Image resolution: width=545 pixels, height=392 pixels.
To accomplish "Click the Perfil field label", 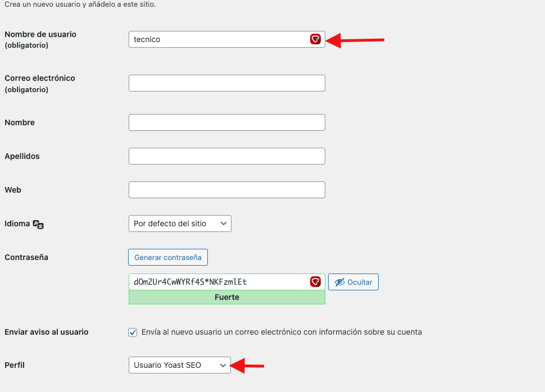I will point(15,365).
